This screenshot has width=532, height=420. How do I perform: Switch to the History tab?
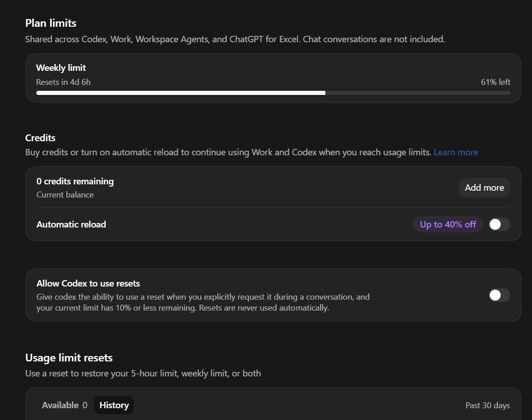[x=114, y=405]
